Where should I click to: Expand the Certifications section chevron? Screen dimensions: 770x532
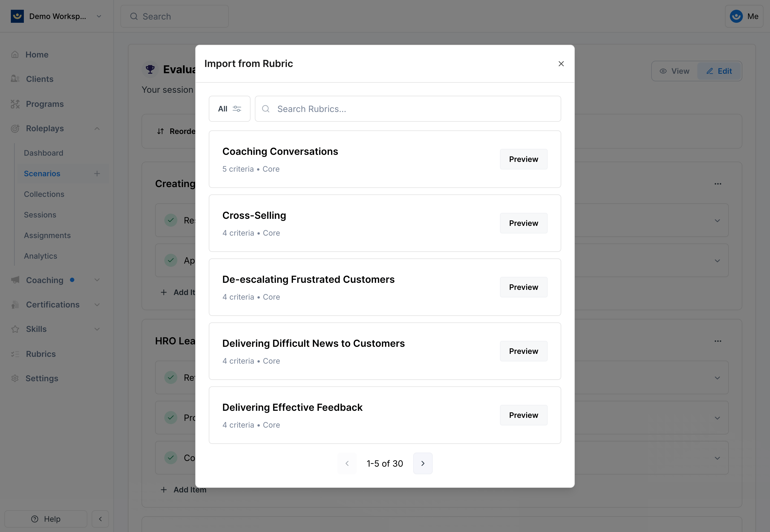point(97,305)
